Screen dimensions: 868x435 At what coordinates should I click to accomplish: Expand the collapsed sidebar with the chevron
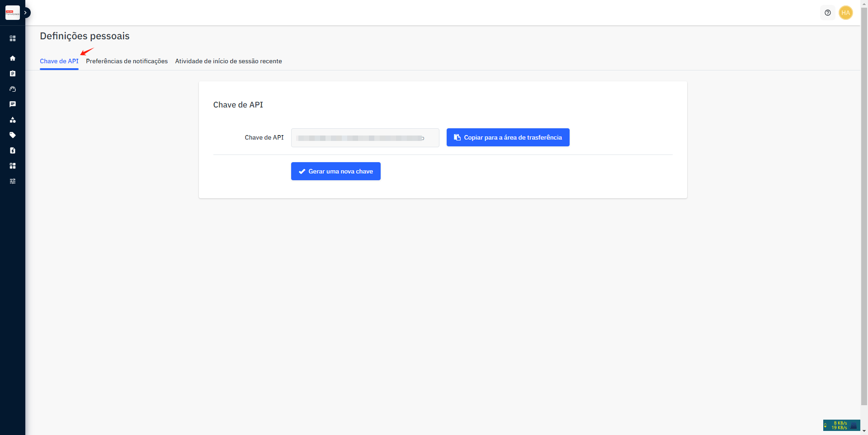26,13
